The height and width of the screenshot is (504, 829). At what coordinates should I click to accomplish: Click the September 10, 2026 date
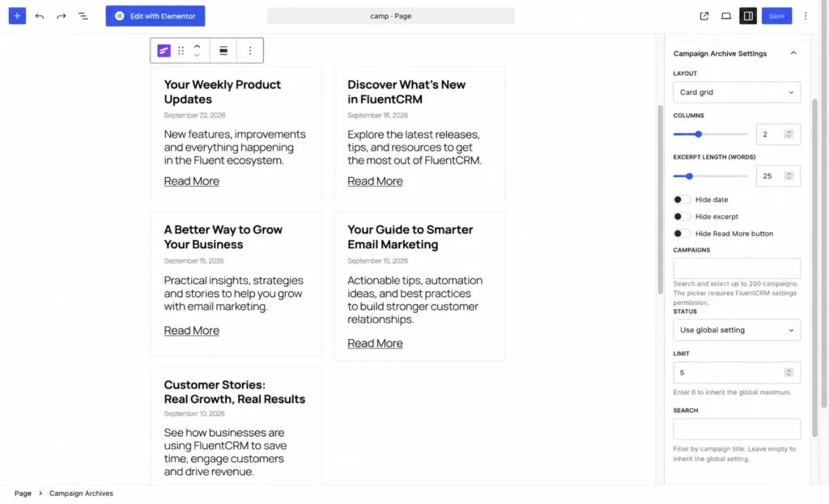(194, 413)
